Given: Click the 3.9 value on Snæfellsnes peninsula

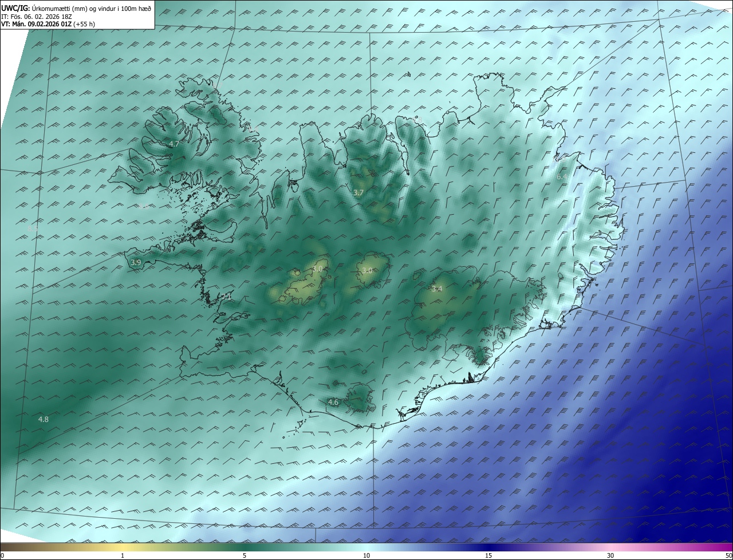Looking at the screenshot, I should pyautogui.click(x=136, y=262).
